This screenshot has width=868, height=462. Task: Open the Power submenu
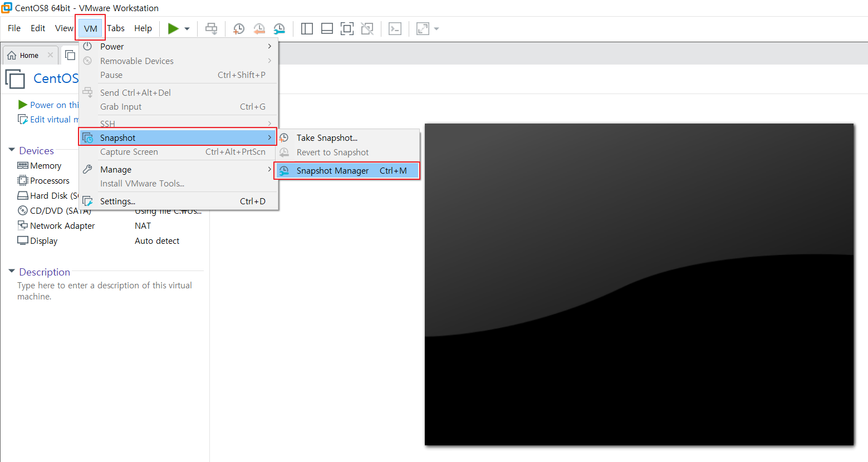pos(178,47)
